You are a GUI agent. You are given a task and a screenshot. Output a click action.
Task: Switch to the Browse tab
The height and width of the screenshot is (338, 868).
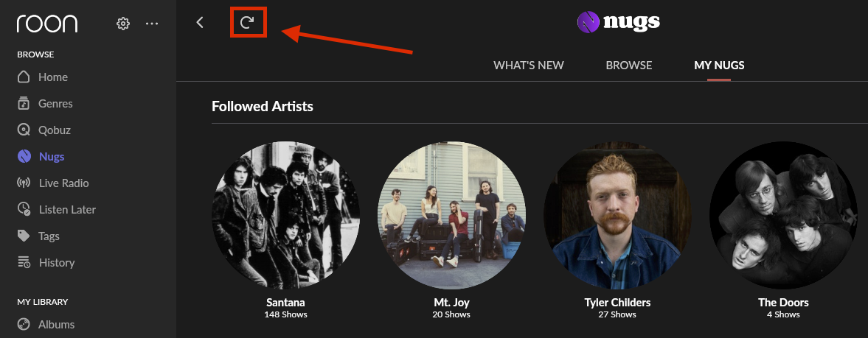pyautogui.click(x=629, y=65)
